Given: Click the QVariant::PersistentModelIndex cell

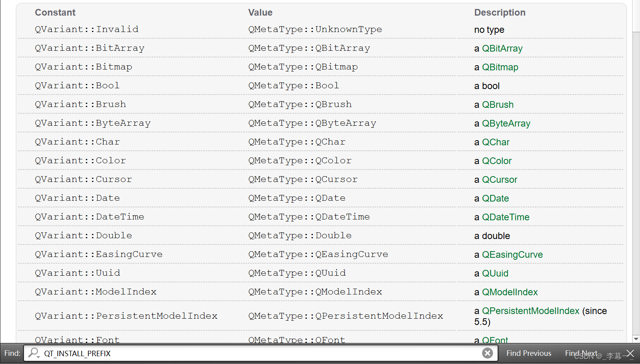Looking at the screenshot, I should pos(126,316).
